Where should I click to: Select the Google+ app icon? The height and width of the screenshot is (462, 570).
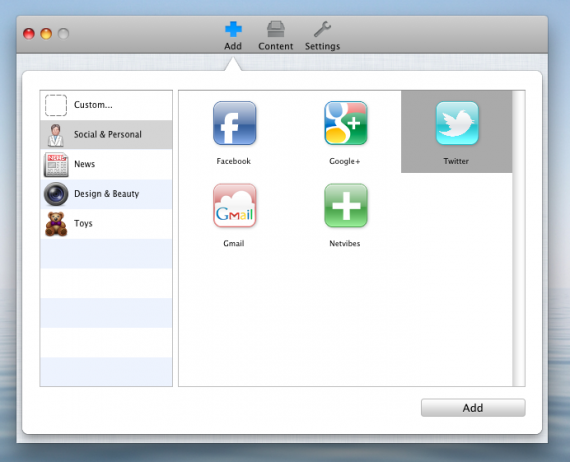pyautogui.click(x=346, y=123)
